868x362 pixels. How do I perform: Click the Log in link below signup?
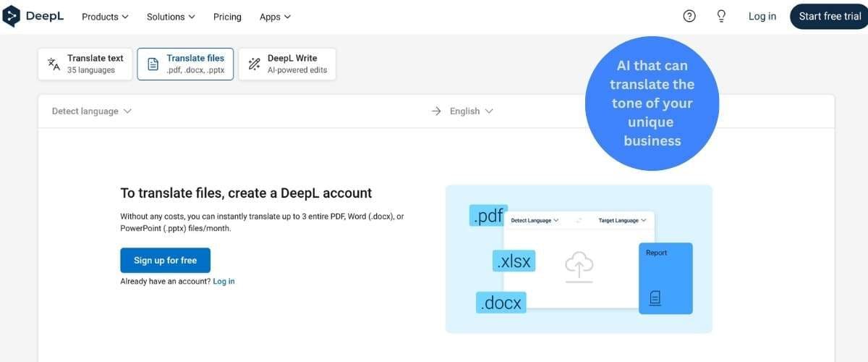click(x=224, y=281)
